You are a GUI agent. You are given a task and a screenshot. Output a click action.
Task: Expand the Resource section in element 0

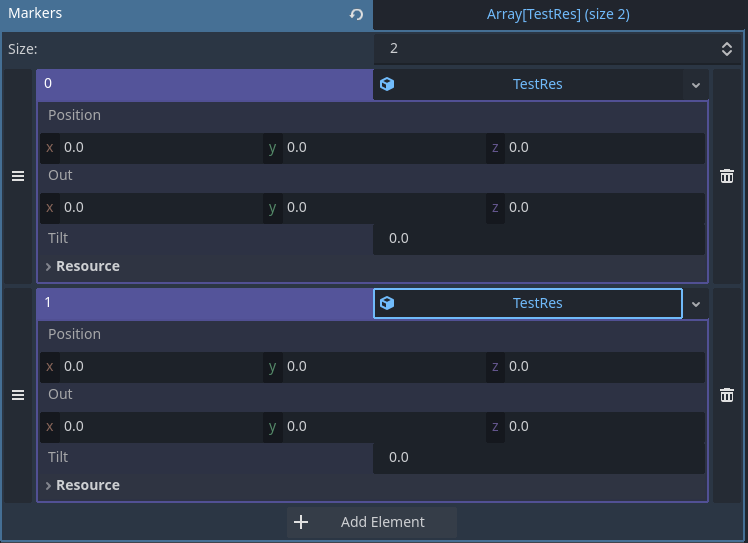[x=83, y=266]
